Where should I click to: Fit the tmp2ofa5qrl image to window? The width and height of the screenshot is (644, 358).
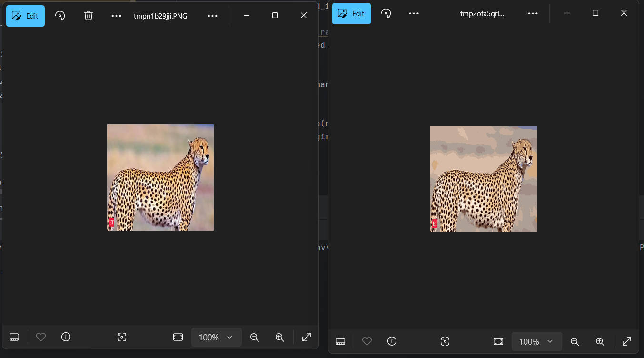pos(498,341)
